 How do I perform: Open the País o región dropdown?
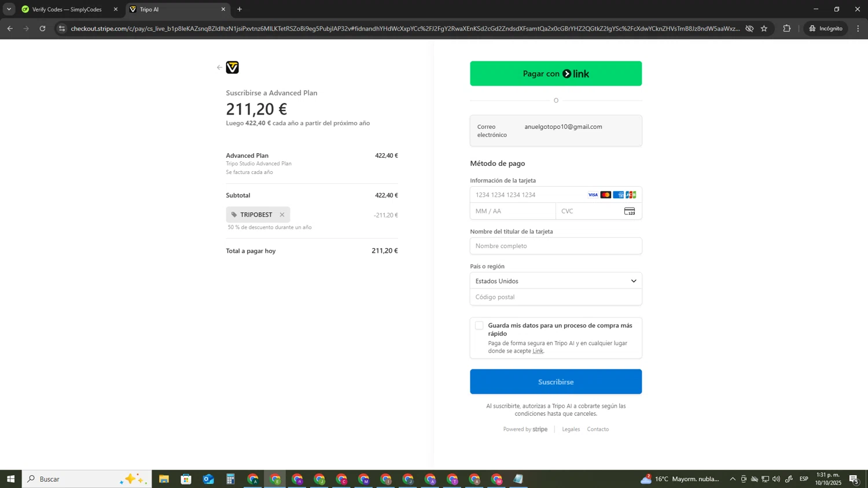[556, 281]
